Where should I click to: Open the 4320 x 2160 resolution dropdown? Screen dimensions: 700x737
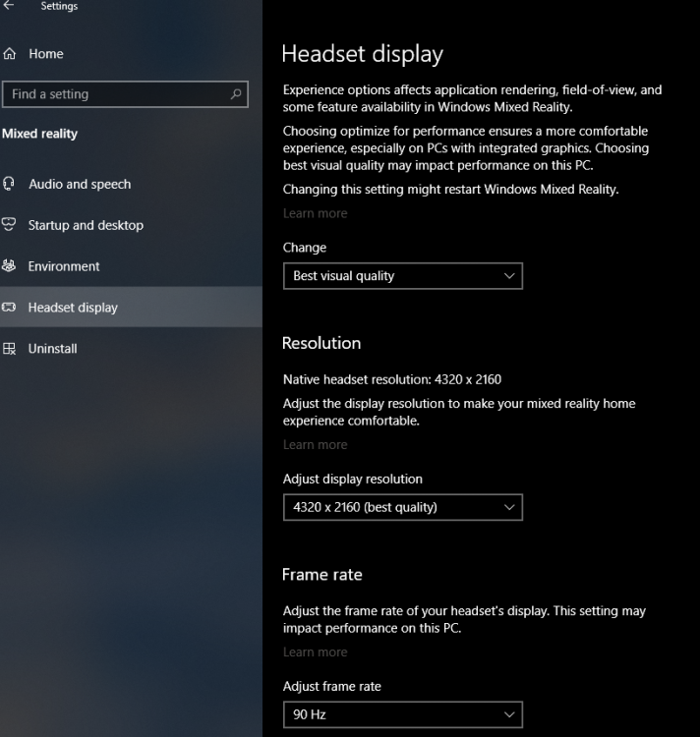pos(403,507)
